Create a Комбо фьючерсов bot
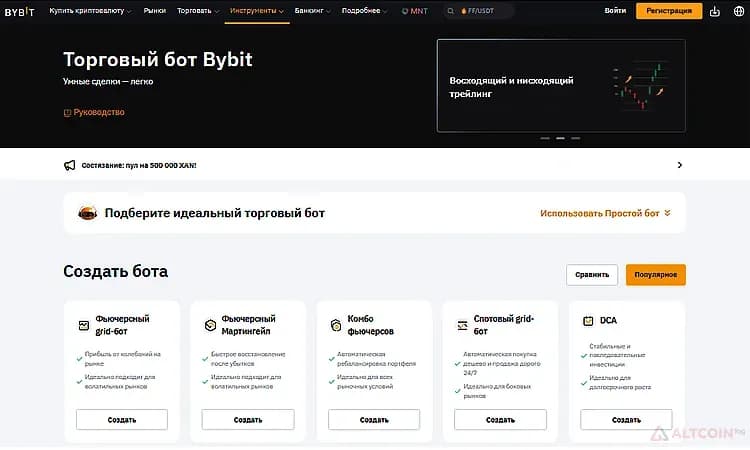750x450 pixels. pyautogui.click(x=374, y=420)
